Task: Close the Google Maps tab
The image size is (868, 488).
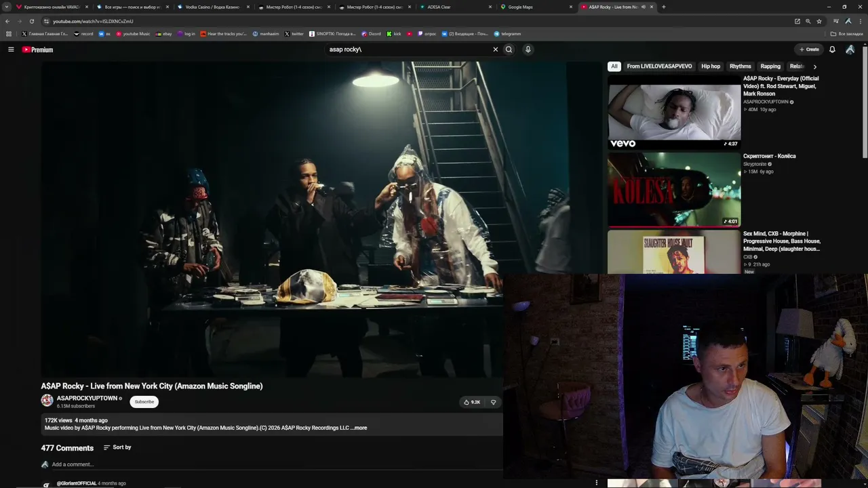Action: (571, 7)
